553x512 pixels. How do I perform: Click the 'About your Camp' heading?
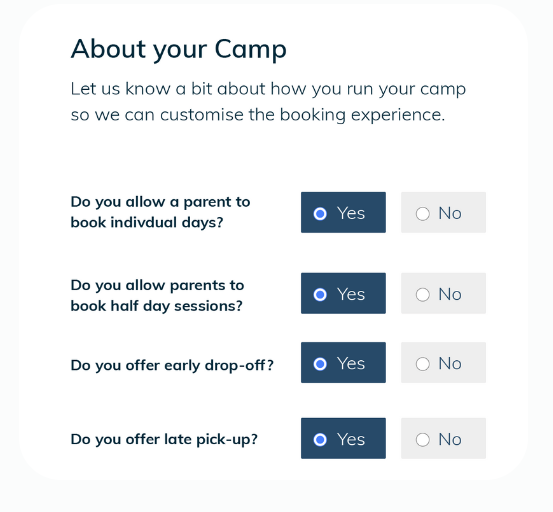pyautogui.click(x=178, y=49)
